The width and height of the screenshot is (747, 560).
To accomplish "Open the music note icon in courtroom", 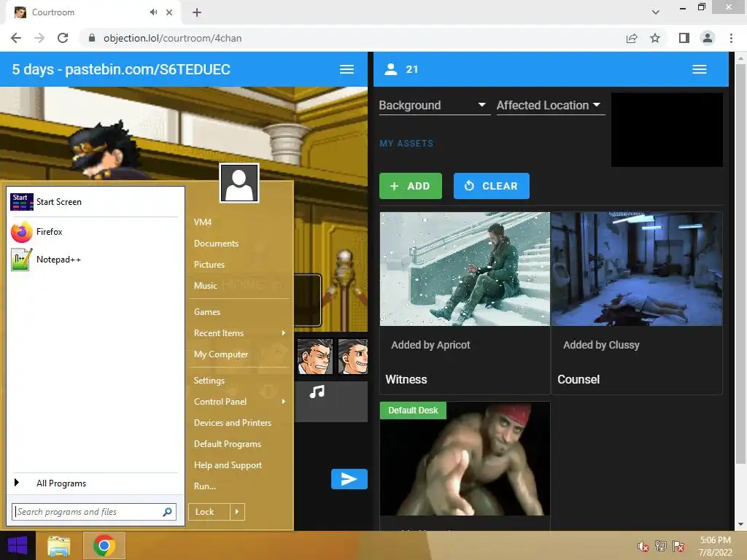I will tap(317, 392).
